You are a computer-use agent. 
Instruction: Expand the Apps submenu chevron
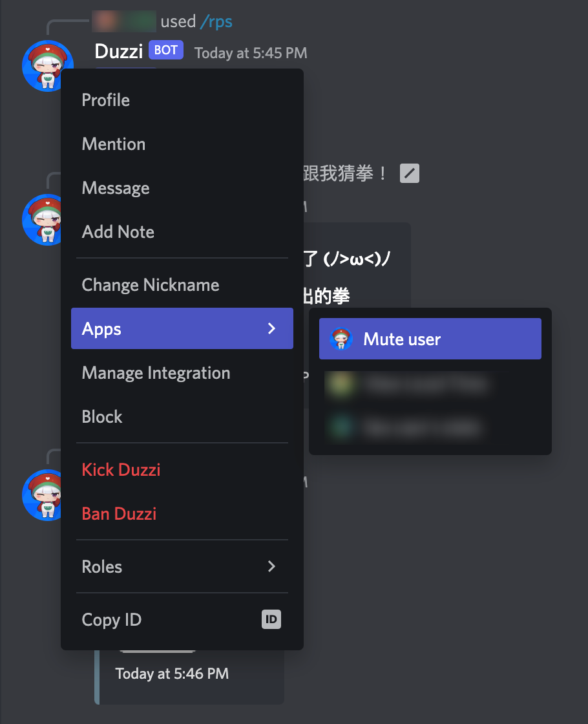tap(272, 328)
